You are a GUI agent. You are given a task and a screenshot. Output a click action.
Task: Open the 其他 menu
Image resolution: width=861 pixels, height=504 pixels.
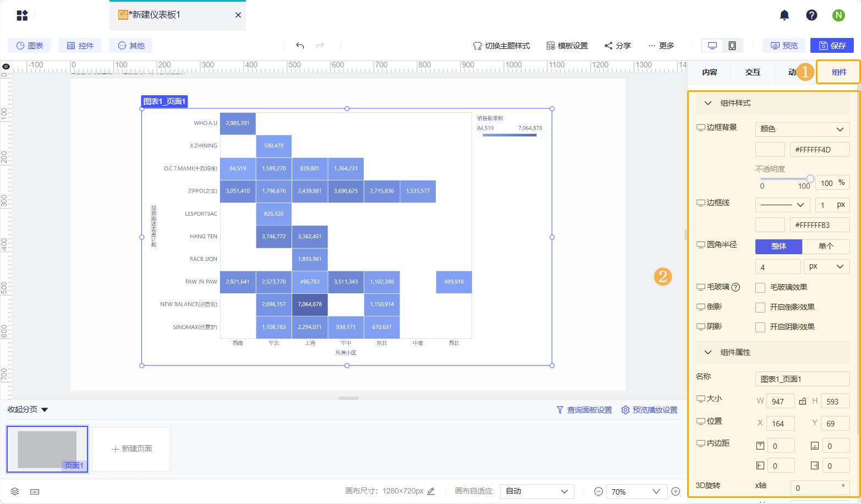(x=131, y=46)
